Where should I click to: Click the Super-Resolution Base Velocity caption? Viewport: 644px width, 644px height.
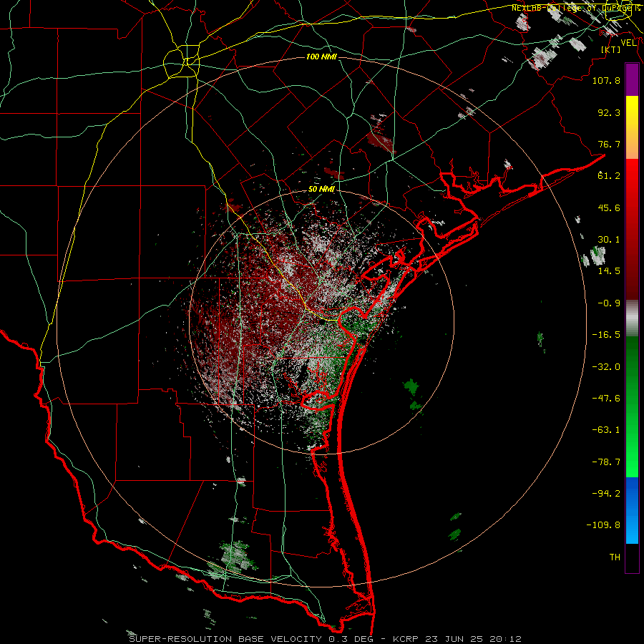click(325, 639)
